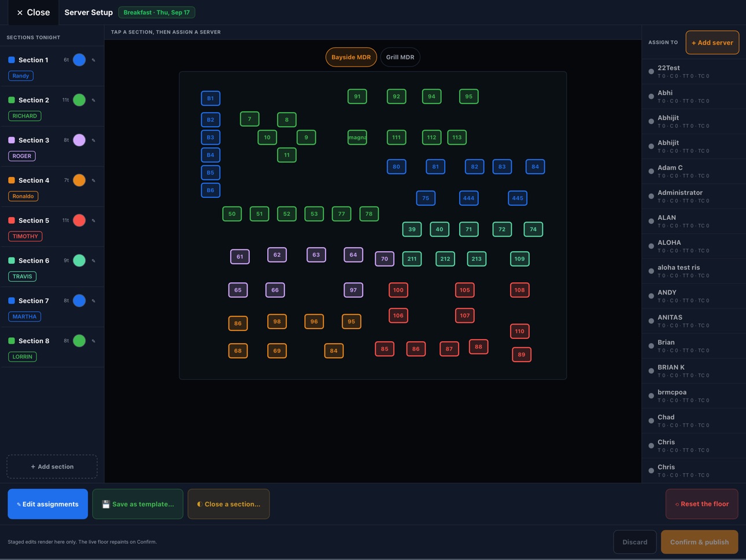
Task: Select the radio dot for ALOHA
Action: (651, 246)
